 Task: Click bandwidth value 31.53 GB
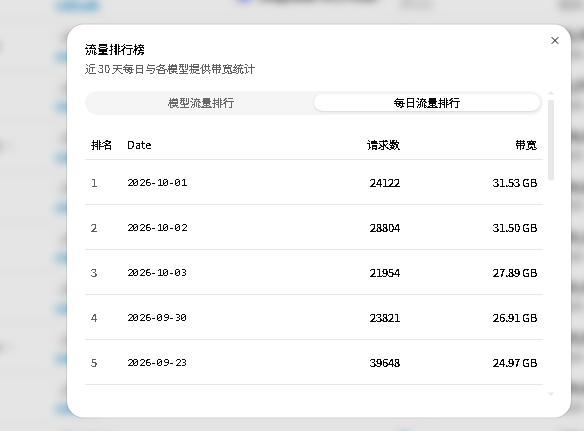pos(515,183)
